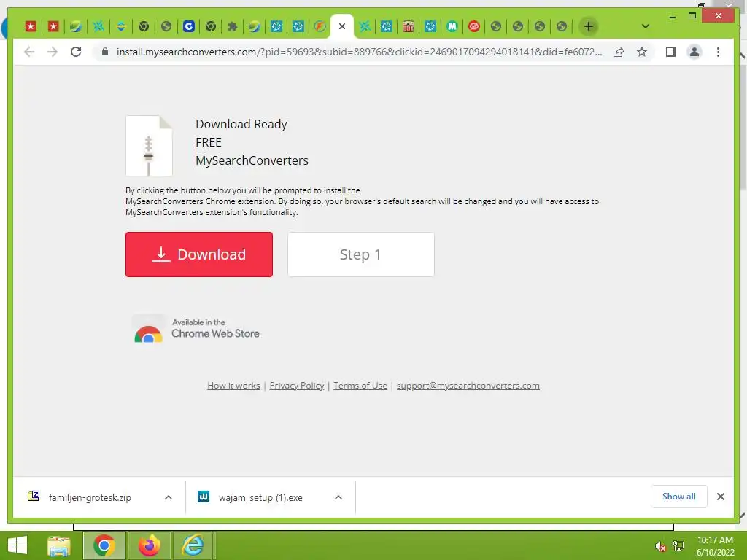Open downloaded familjen-grotesk.zip file
The height and width of the screenshot is (560, 747).
89,497
